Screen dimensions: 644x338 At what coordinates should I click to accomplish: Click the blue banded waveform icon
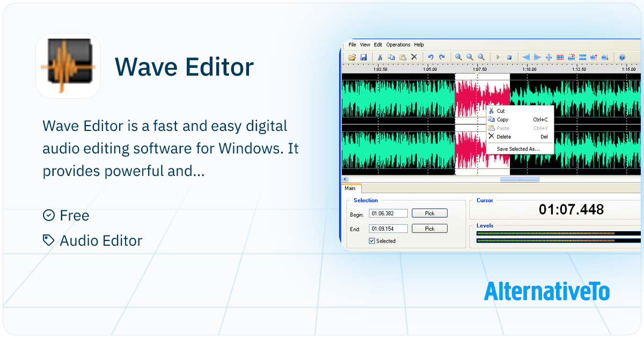(x=583, y=57)
